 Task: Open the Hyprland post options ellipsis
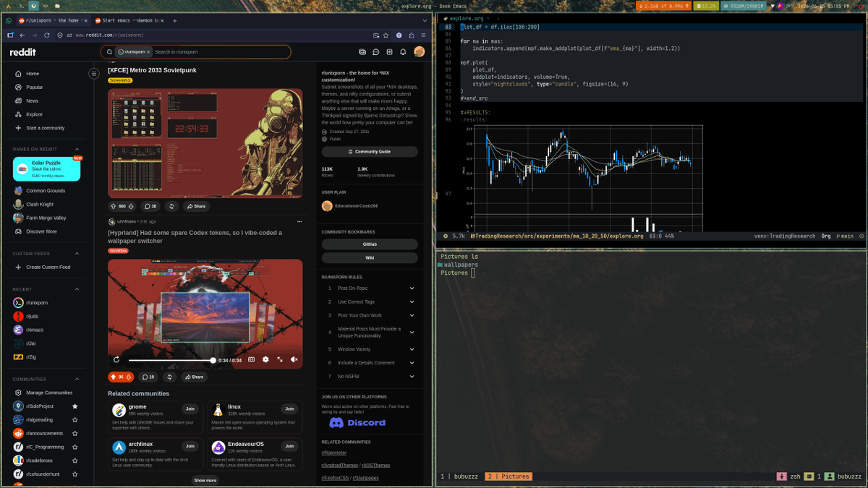click(x=299, y=222)
